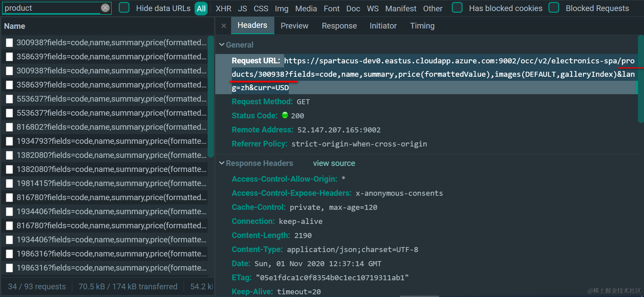The width and height of the screenshot is (644, 297).
Task: Filter requests by JS
Action: 243,8
